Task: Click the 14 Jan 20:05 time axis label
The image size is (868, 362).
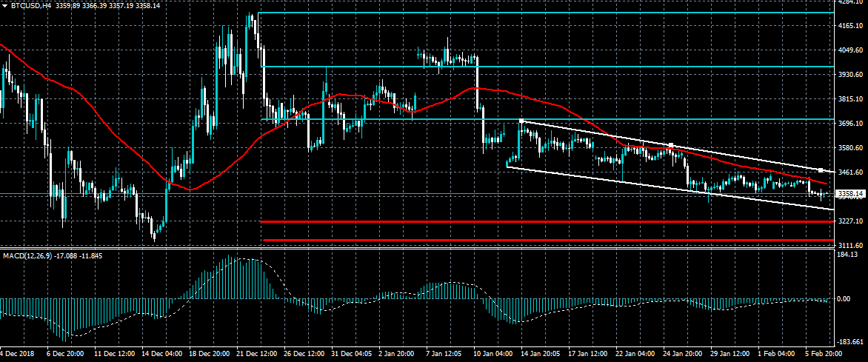Action: 542,354
